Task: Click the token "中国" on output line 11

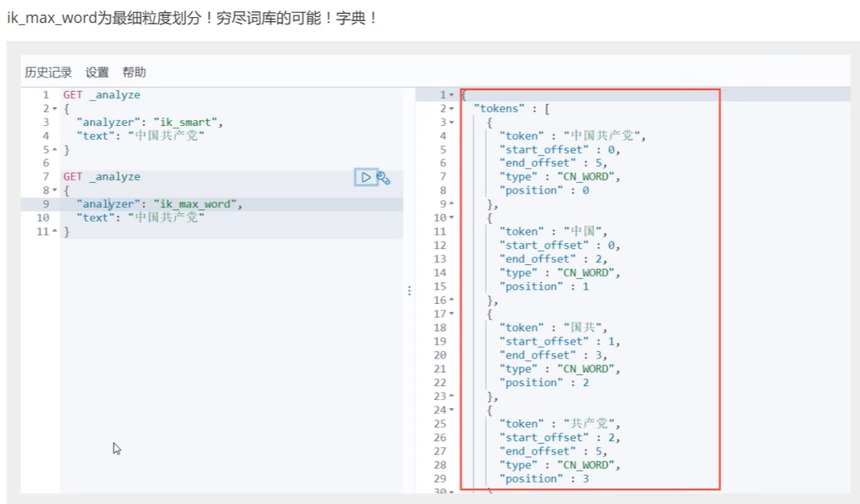Action: (583, 232)
